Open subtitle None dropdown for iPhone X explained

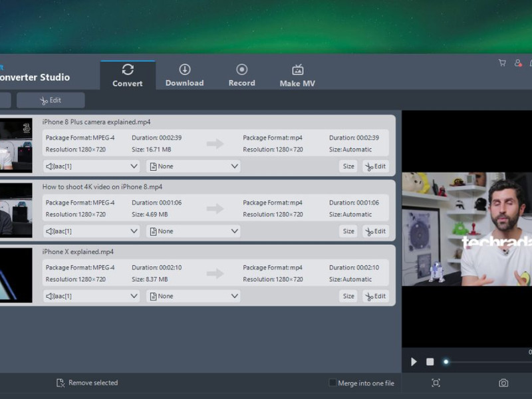click(194, 296)
